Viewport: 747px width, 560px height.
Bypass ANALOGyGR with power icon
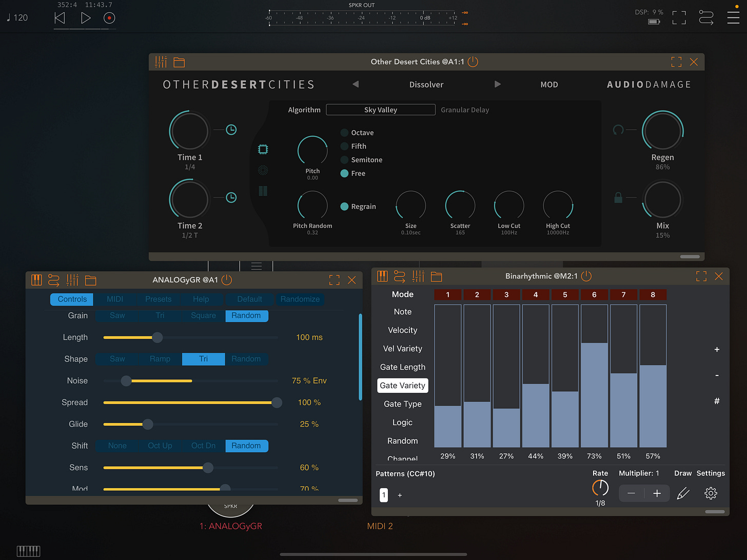coord(227,280)
